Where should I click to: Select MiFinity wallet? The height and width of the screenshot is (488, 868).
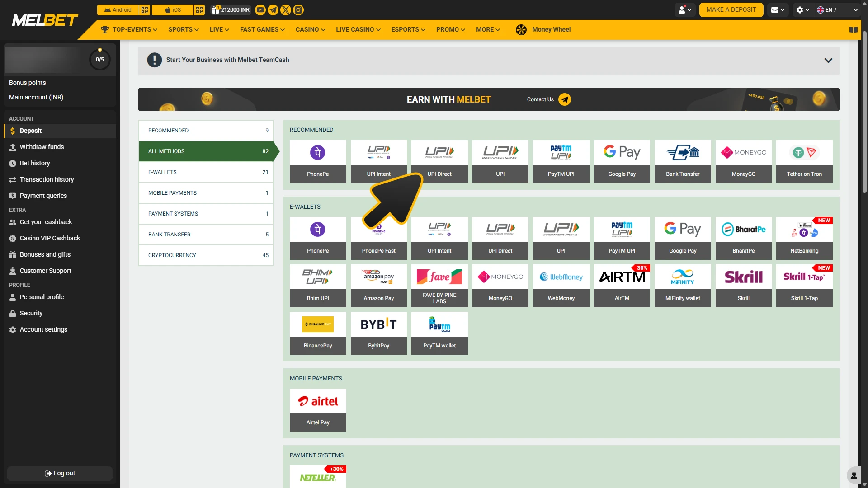(x=683, y=286)
